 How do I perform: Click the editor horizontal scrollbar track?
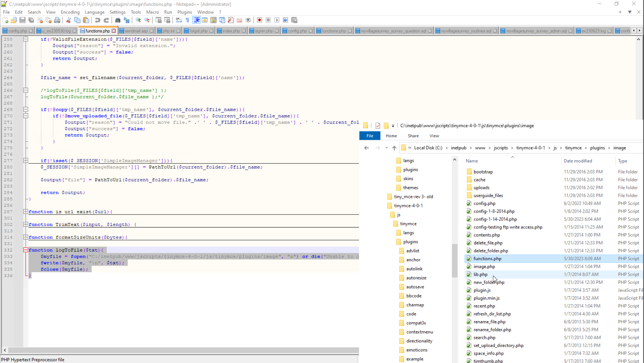pyautogui.click(x=180, y=350)
